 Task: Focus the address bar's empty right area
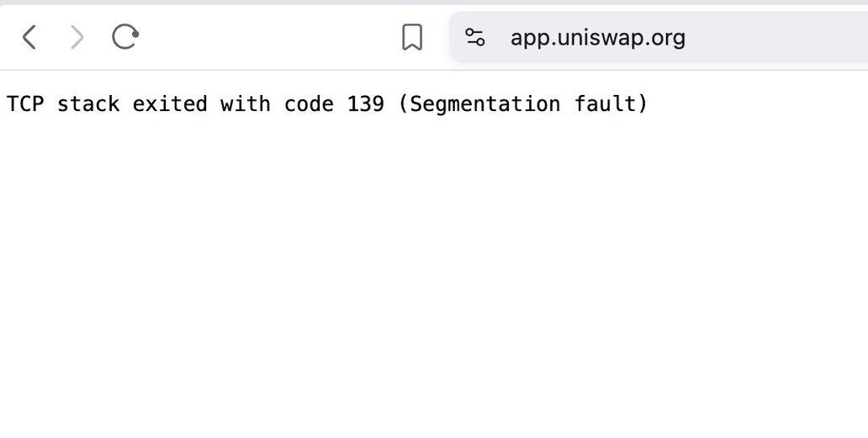click(782, 38)
